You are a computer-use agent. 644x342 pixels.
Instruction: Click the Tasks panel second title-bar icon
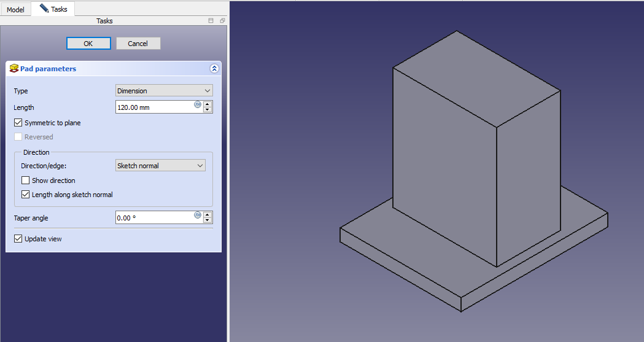[x=222, y=21]
